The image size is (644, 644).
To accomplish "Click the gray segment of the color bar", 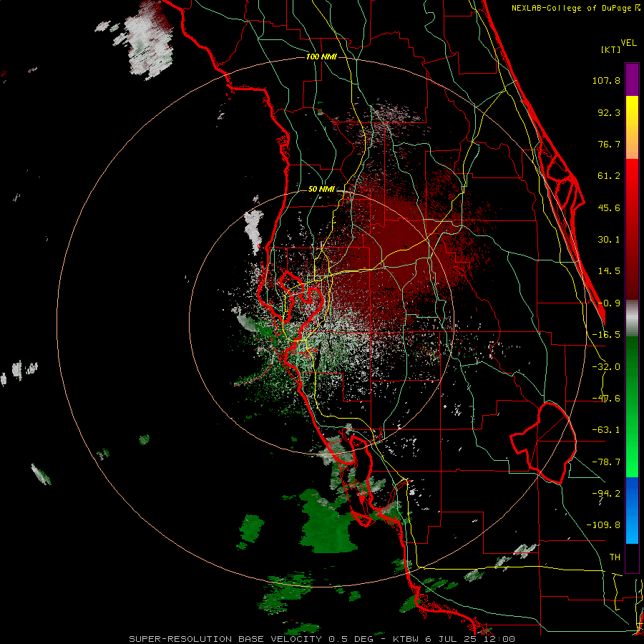I will tap(632, 318).
